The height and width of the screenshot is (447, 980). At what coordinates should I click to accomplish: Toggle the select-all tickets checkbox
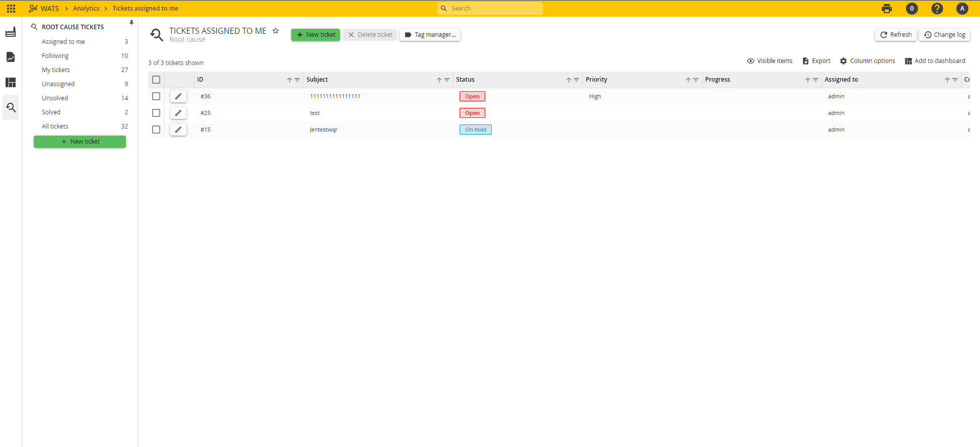(156, 80)
